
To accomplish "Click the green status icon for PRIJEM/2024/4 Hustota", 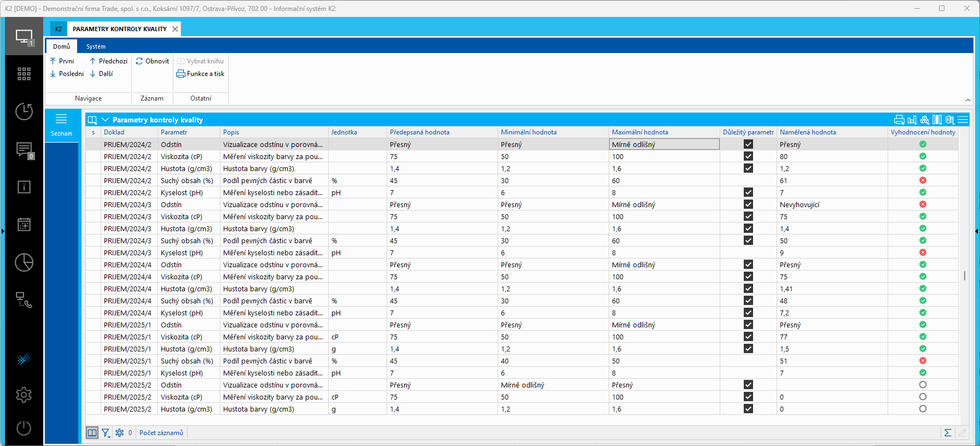I will tap(923, 289).
